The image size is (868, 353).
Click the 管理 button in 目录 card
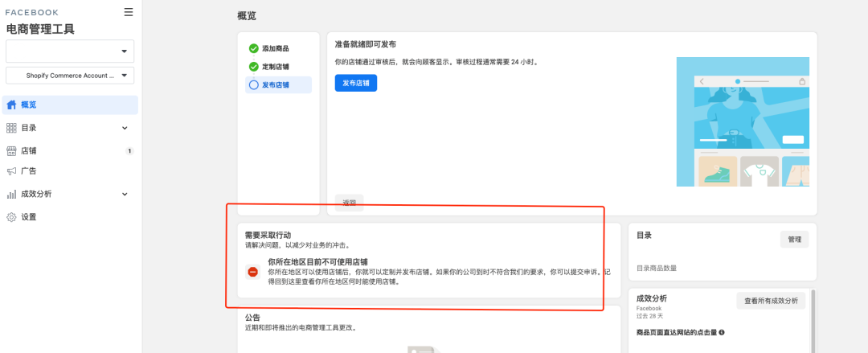point(794,240)
